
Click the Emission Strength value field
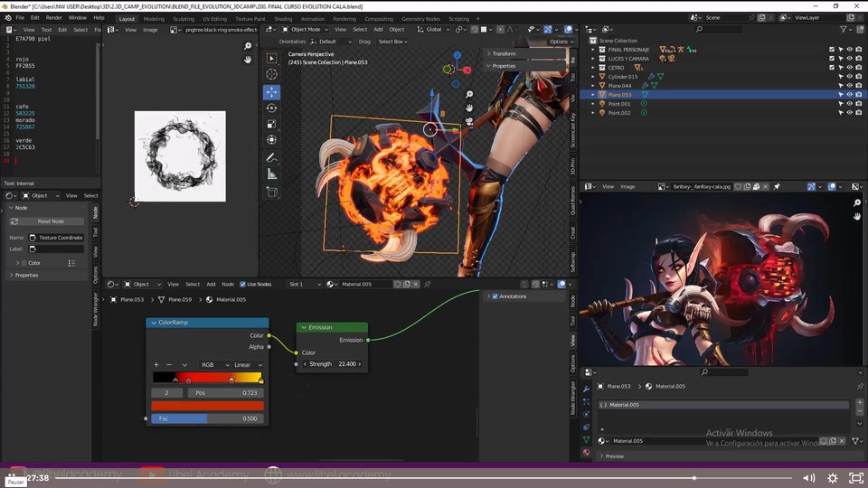(332, 364)
